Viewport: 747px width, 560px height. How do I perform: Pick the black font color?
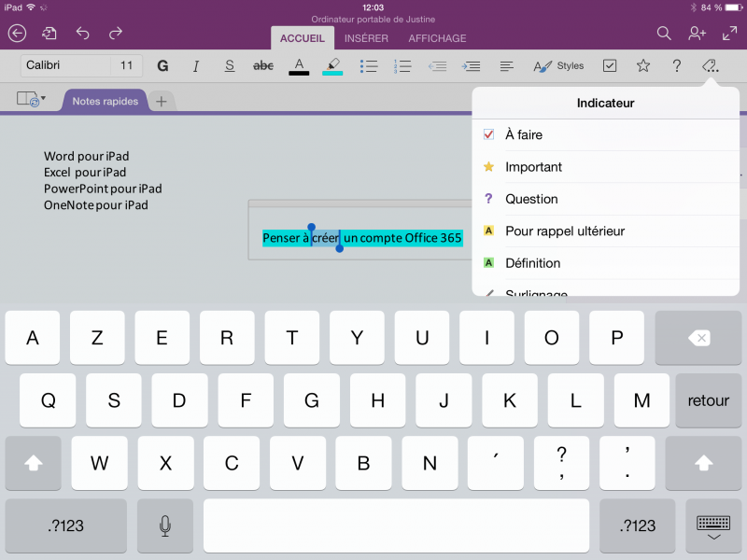(x=299, y=66)
